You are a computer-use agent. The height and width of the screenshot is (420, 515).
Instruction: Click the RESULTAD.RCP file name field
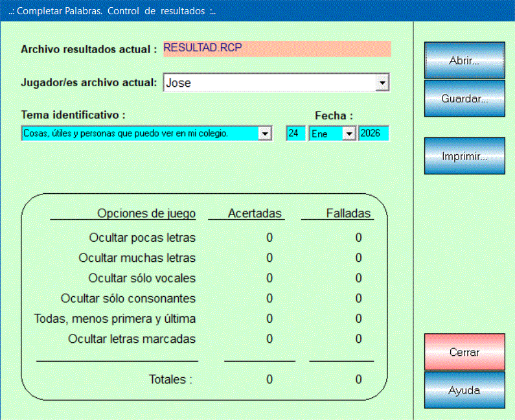277,49
